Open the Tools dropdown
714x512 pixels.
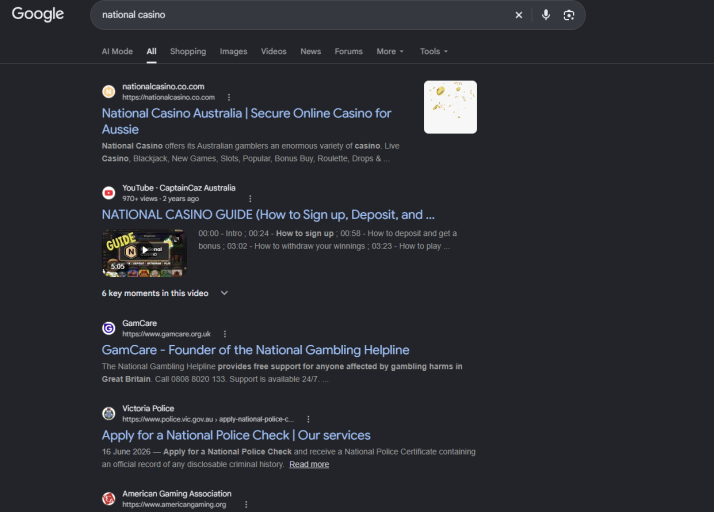tap(434, 51)
